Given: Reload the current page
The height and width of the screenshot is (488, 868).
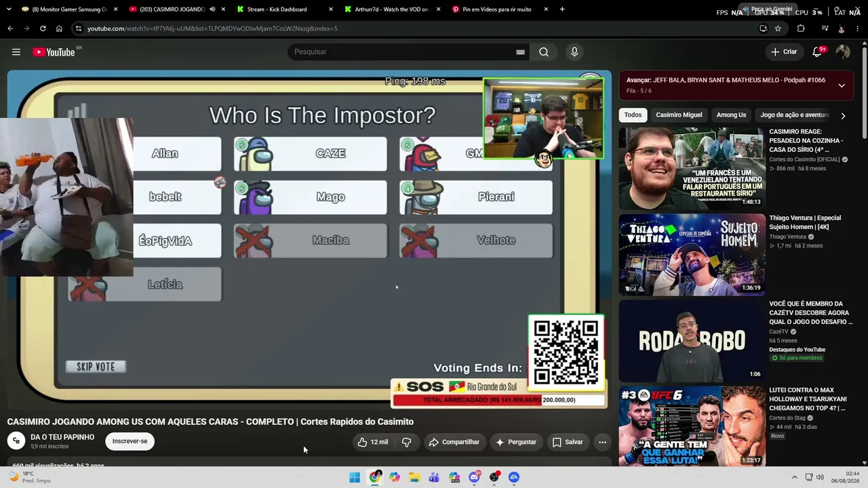Looking at the screenshot, I should point(43,28).
